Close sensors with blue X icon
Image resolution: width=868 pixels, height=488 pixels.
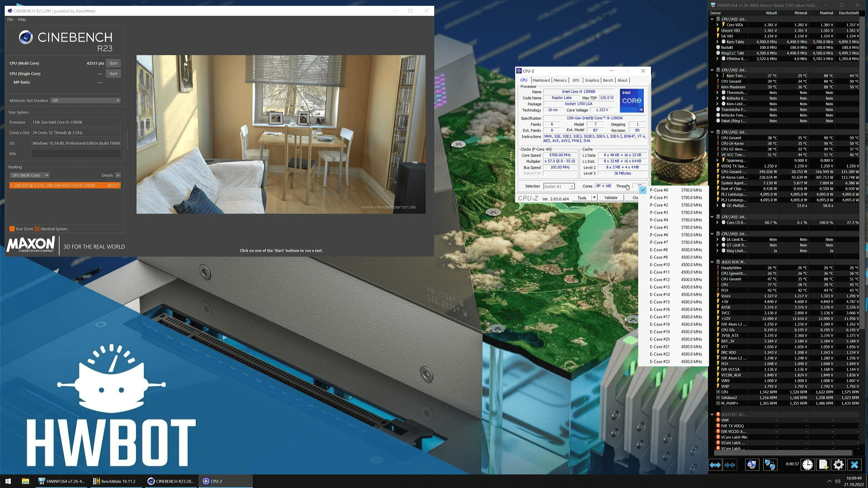(x=854, y=465)
